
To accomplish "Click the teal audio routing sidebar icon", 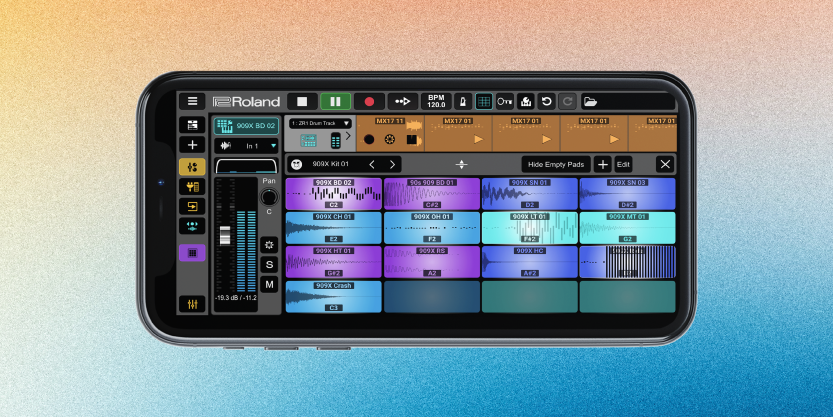I will coord(192,226).
